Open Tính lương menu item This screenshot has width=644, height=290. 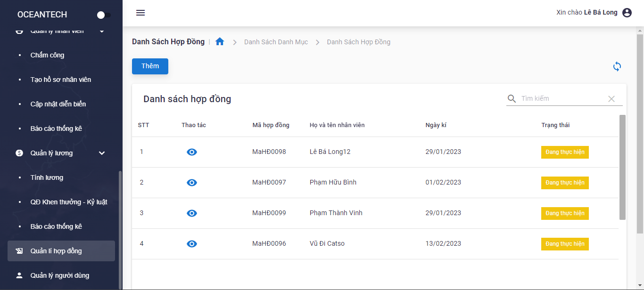[47, 177]
